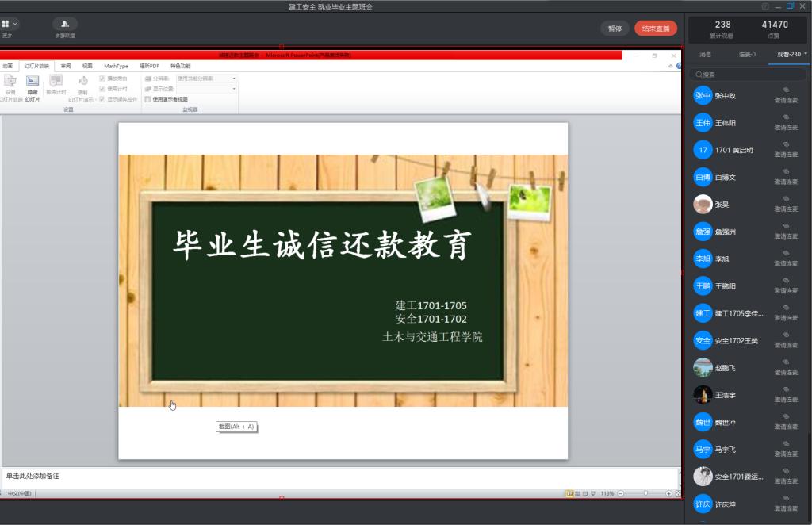Expand the 观看-230 viewers tab dropdown arrow
The height and width of the screenshot is (525, 812).
[806, 54]
